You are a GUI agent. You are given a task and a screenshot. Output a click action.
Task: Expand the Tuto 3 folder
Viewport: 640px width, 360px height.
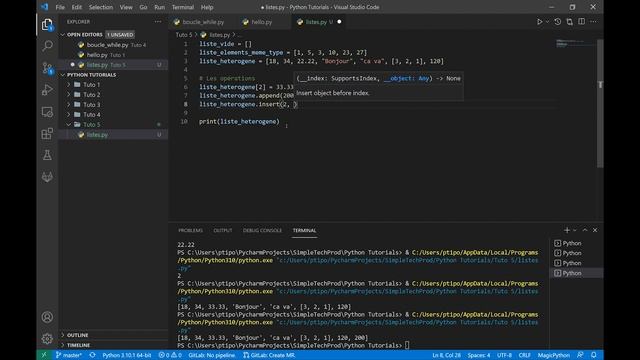(91, 105)
